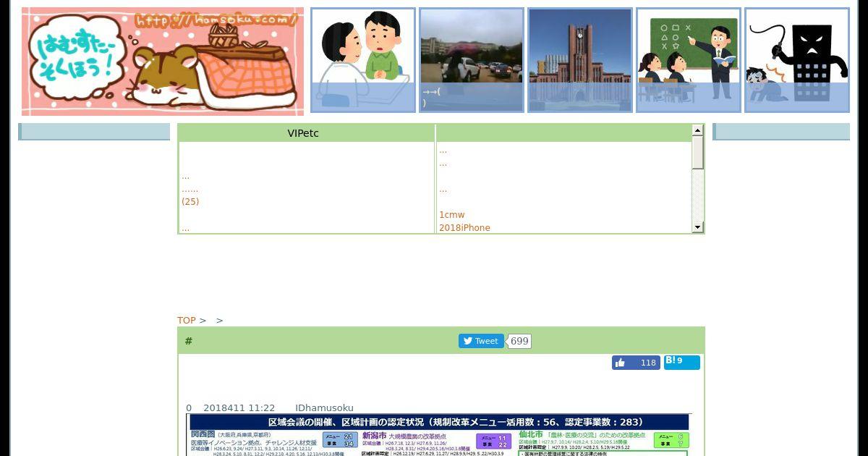Click the tweet count 699 bubble
Screen dimensions: 868x456
point(519,341)
